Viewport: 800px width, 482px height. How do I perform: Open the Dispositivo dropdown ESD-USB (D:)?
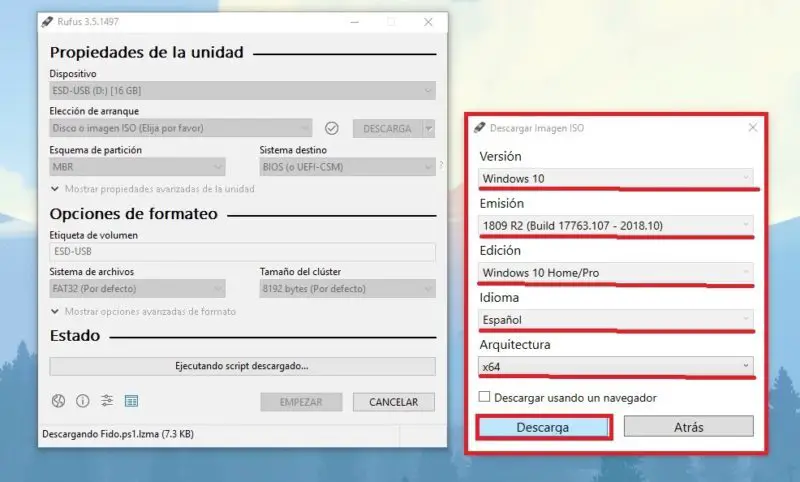click(242, 91)
